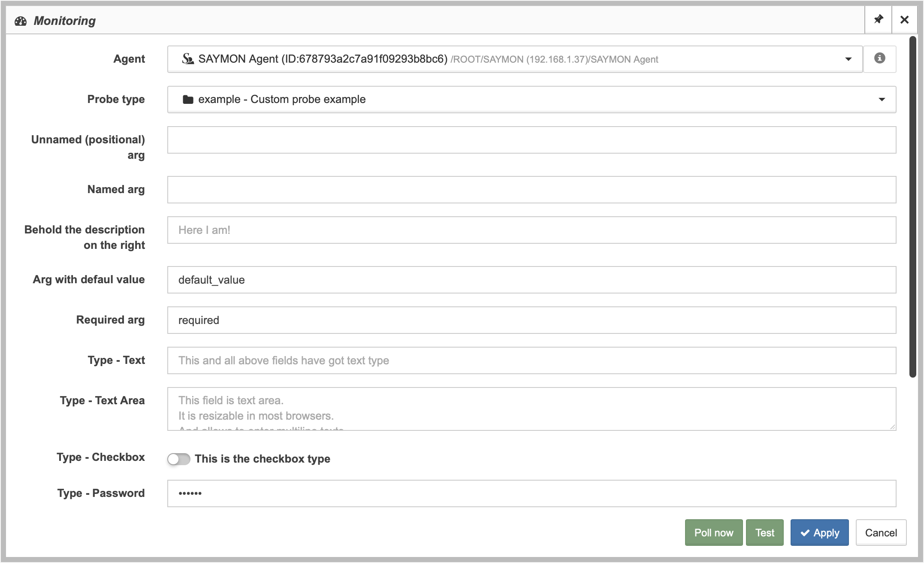Show agent info via info icon
Screen dimensions: 924x563
[879, 58]
